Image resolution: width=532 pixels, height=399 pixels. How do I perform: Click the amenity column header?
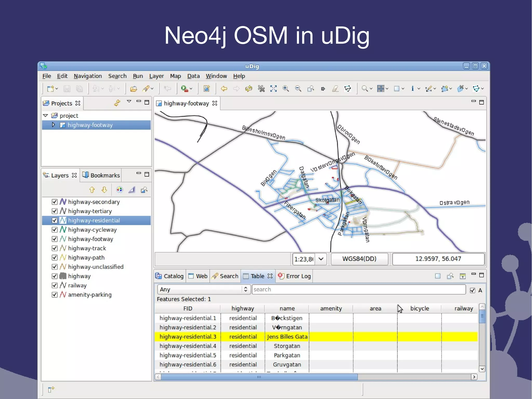click(x=331, y=309)
